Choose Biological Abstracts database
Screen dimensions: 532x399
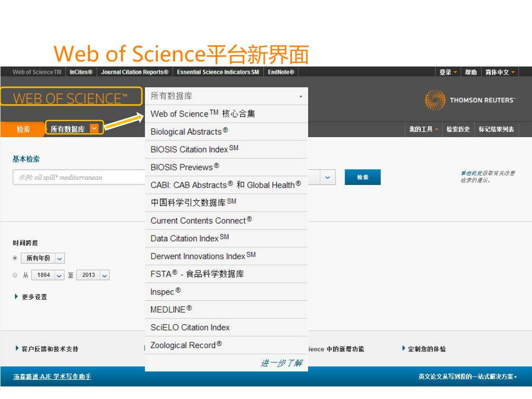(x=227, y=131)
